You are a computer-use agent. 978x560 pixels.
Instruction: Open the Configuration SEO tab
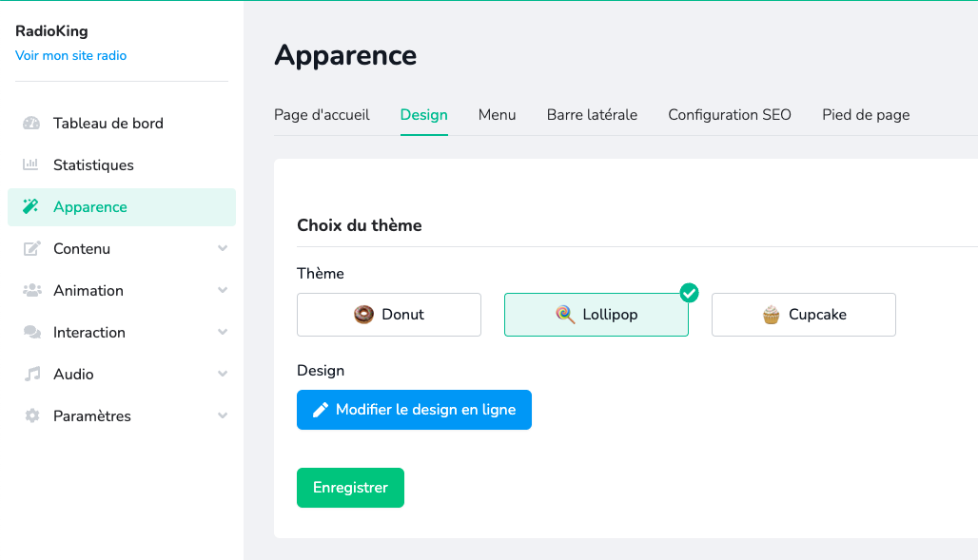click(730, 115)
